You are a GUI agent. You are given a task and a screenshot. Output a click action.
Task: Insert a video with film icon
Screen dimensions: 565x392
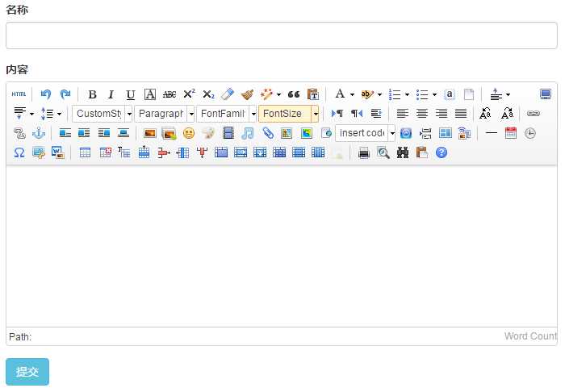click(x=228, y=133)
